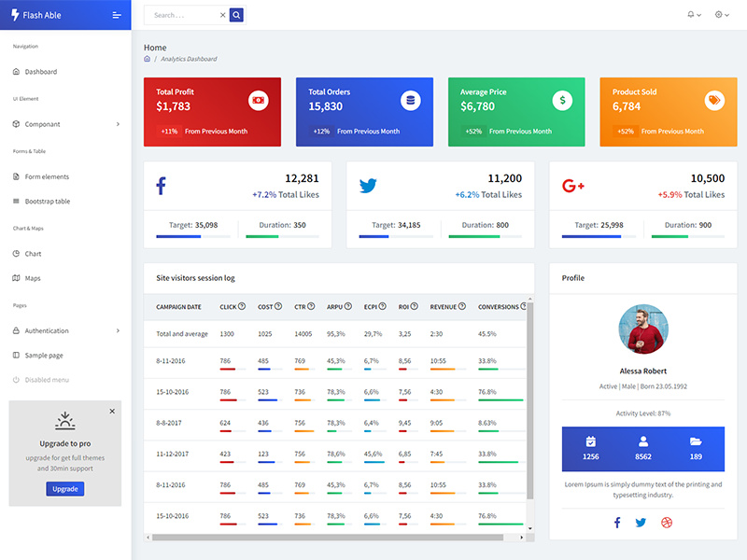The image size is (747, 560).
Task: Open the Dribbble profile social icon
Action: (x=665, y=524)
